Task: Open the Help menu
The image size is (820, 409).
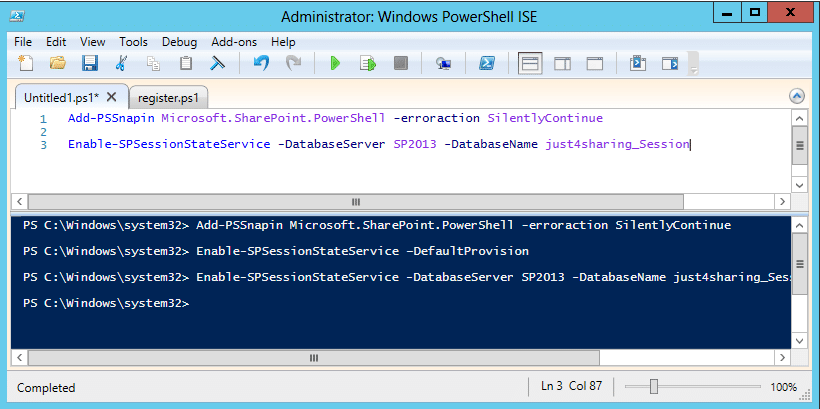Action: pyautogui.click(x=283, y=42)
